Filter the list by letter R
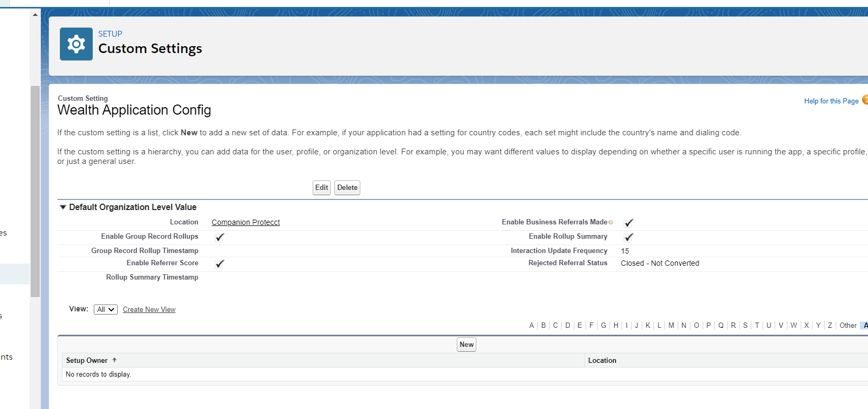The width and height of the screenshot is (868, 409). coord(733,325)
